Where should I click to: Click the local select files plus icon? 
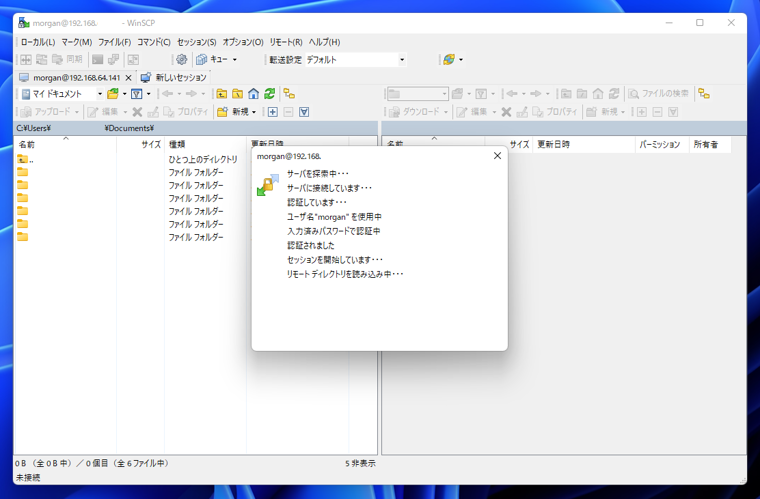coord(273,112)
